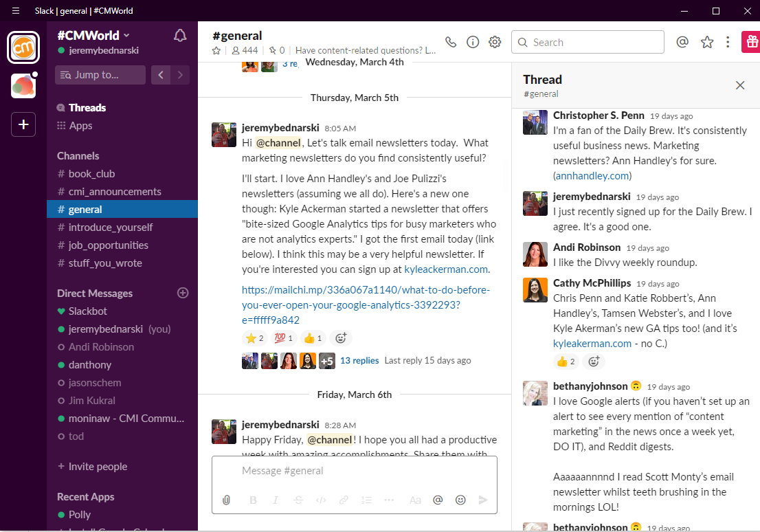Toggle italic formatting in composer
760x532 pixels.
(x=276, y=500)
